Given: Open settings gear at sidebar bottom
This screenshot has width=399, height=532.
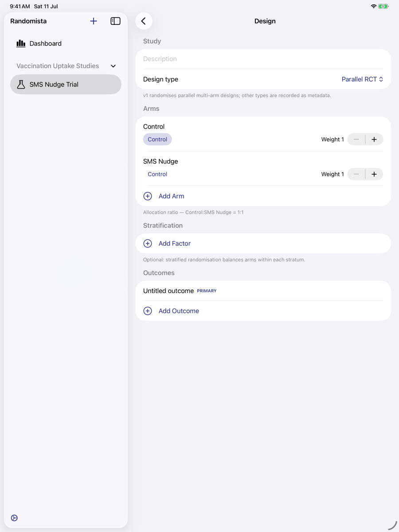Looking at the screenshot, I should point(14,518).
